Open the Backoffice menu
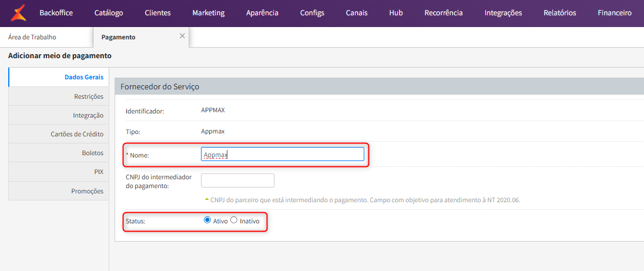Screen dimensions: 644x271 pos(56,13)
